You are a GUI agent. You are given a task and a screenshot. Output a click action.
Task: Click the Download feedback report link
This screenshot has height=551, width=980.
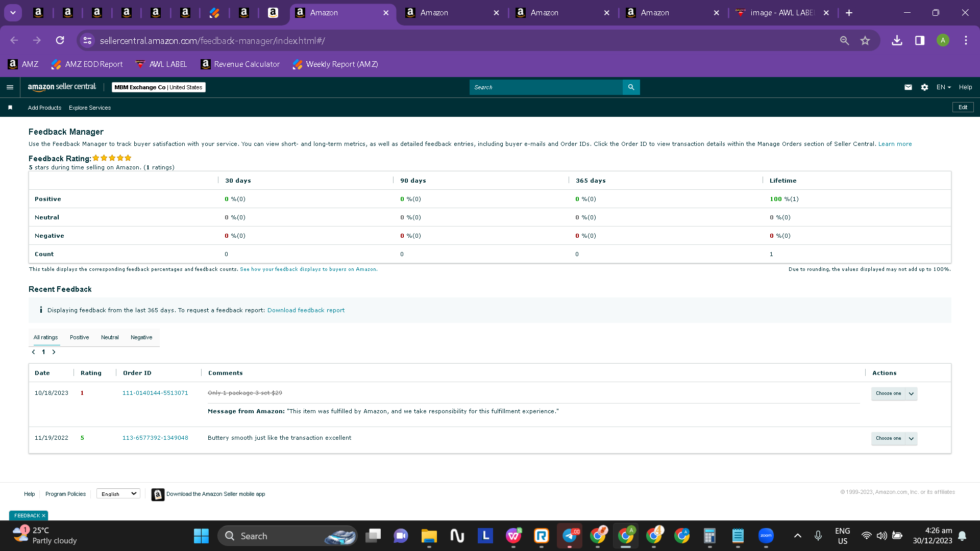pyautogui.click(x=306, y=310)
